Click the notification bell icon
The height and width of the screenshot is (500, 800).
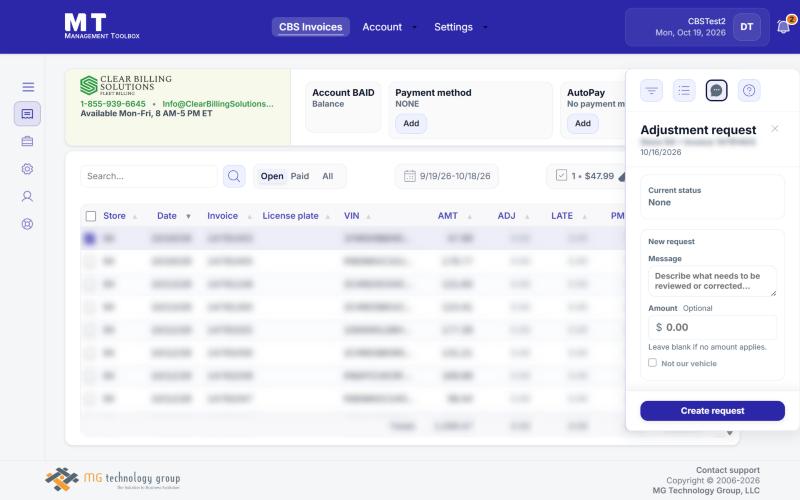[x=783, y=27]
